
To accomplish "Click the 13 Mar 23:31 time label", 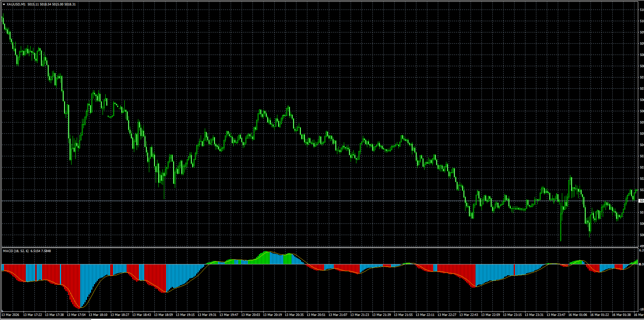I will tap(534, 315).
